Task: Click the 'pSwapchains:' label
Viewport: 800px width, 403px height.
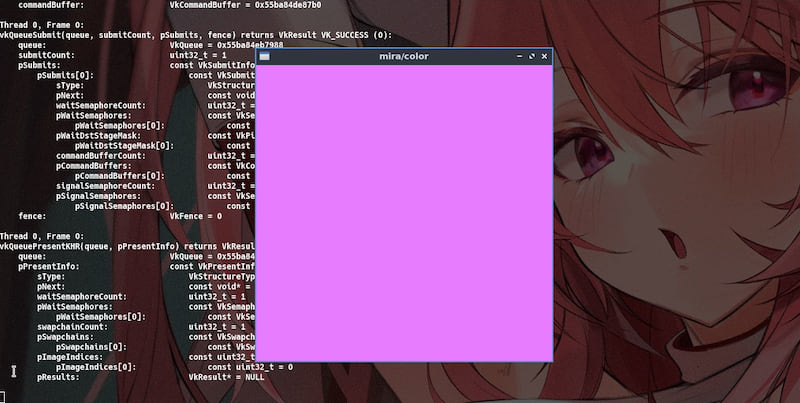Action: click(x=65, y=337)
